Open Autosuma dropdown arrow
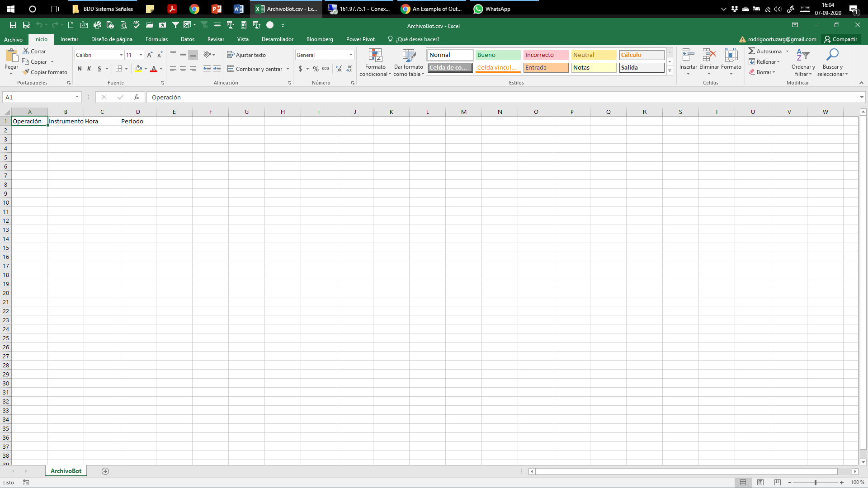 pyautogui.click(x=788, y=51)
